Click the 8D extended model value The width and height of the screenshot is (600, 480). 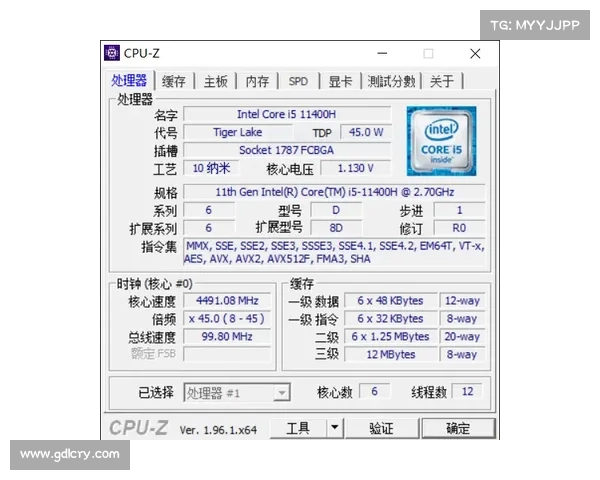click(x=336, y=228)
